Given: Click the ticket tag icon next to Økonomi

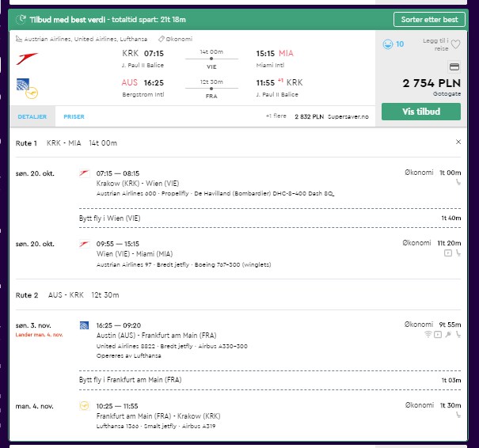Looking at the screenshot, I should point(162,39).
